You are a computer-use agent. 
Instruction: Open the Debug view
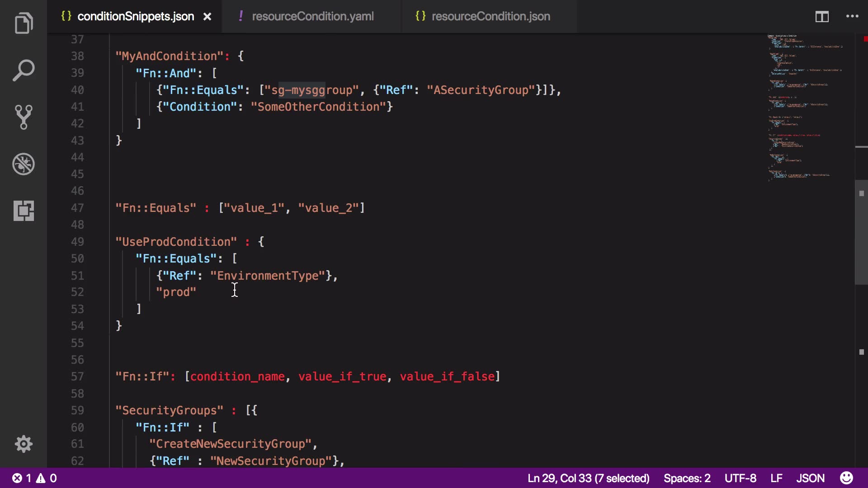point(24,164)
